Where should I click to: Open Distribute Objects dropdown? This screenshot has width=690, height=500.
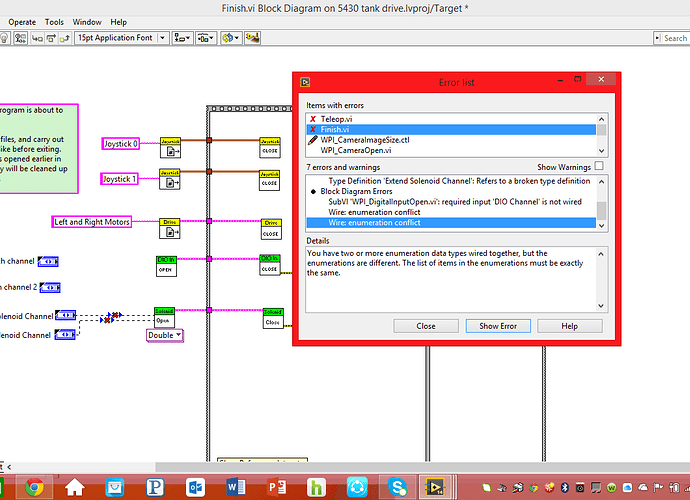[x=206, y=38]
